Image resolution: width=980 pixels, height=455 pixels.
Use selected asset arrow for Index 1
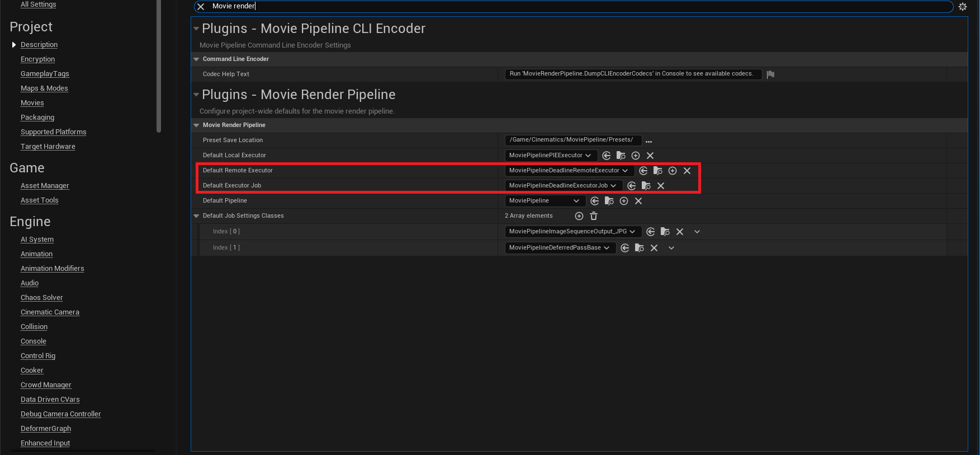pyautogui.click(x=625, y=248)
